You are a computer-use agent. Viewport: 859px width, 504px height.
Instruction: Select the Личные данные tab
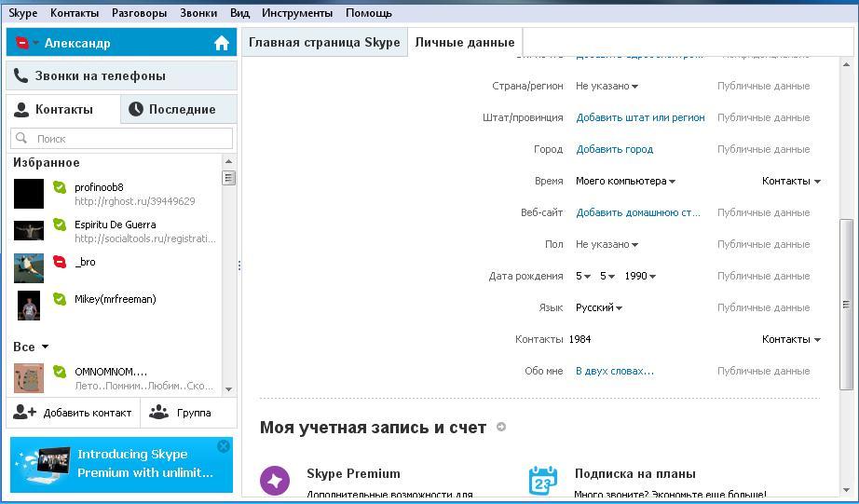[x=465, y=42]
